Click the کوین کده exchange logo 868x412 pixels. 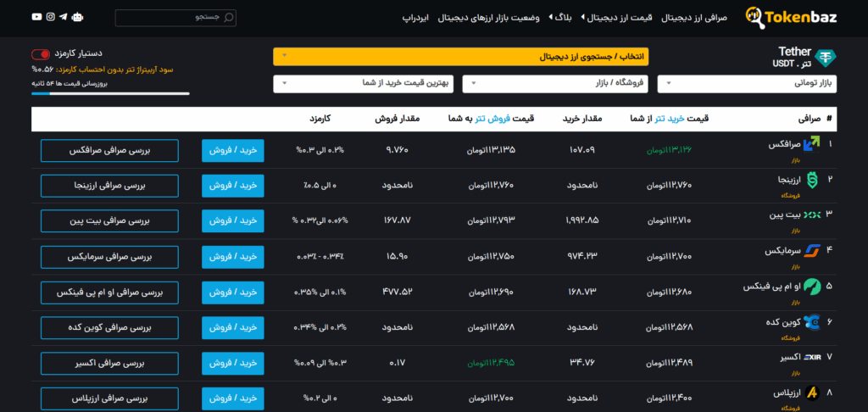point(812,322)
